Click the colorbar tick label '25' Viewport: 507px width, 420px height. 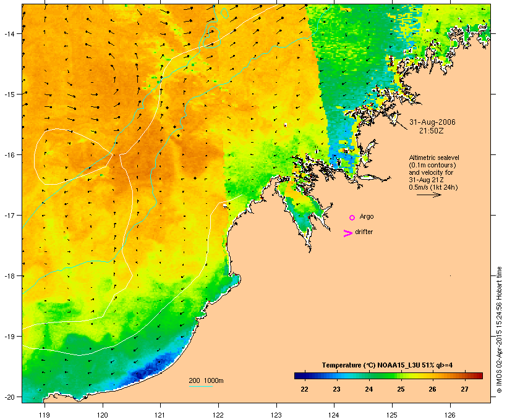click(401, 389)
